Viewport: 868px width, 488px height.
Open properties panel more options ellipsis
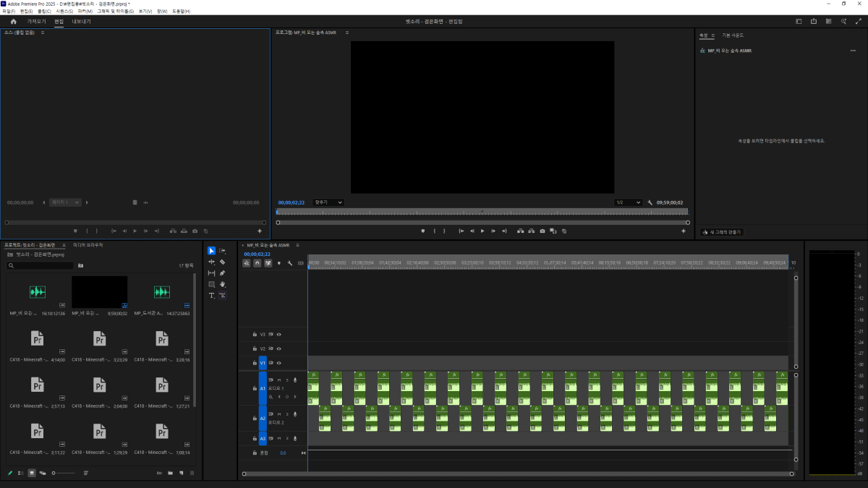pos(853,51)
